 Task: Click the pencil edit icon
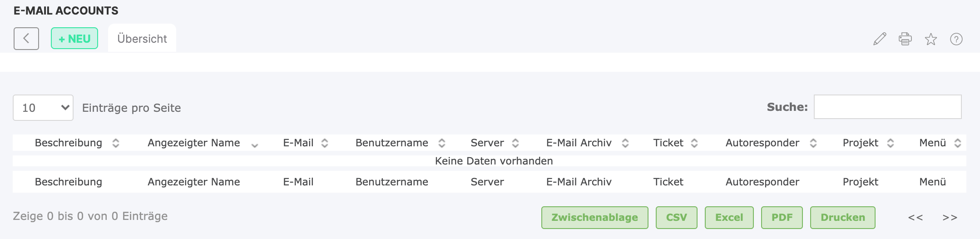point(880,39)
